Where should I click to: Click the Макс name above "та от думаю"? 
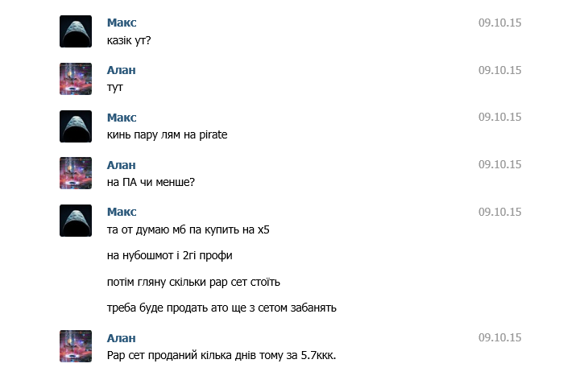tap(122, 212)
